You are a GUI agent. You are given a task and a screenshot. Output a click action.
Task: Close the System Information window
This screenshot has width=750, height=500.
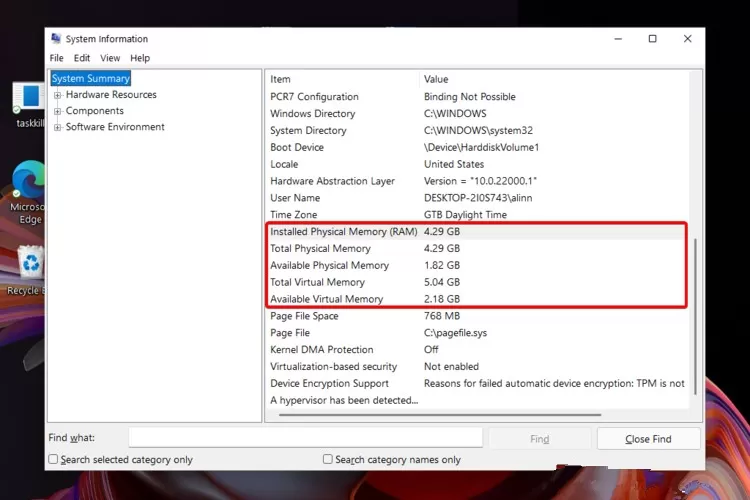click(x=687, y=39)
